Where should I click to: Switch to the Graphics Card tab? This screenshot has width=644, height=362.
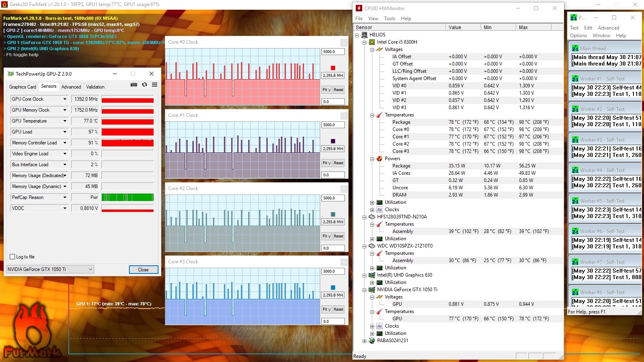[23, 87]
